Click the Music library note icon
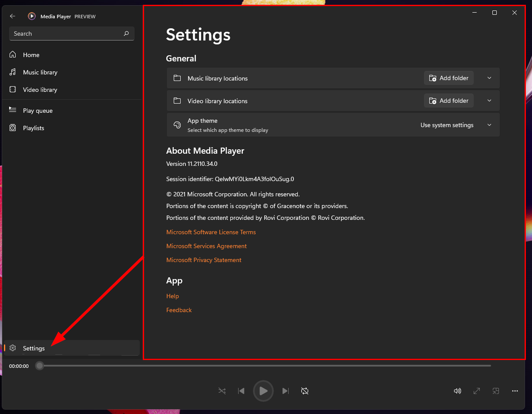532x414 pixels. 13,72
